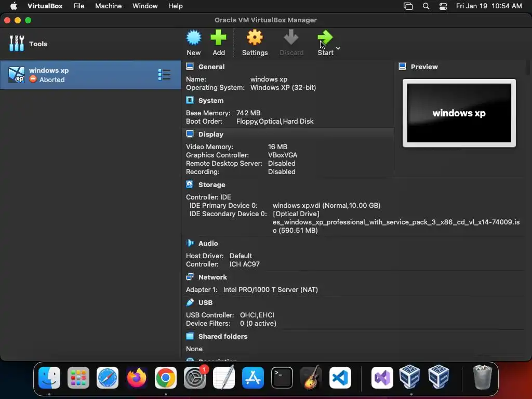This screenshot has width=532, height=399.
Task: Expand the Start options dropdown arrow
Action: pyautogui.click(x=338, y=48)
